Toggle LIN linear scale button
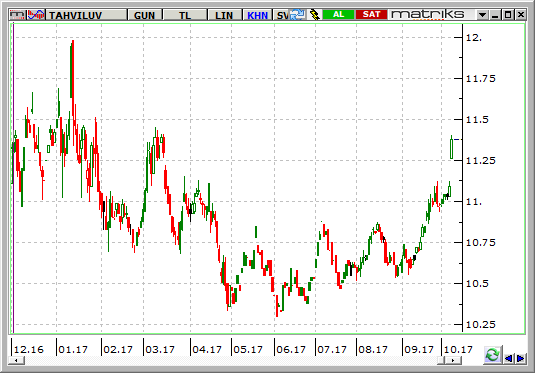Viewport: 535px width, 373px height. pos(224,15)
